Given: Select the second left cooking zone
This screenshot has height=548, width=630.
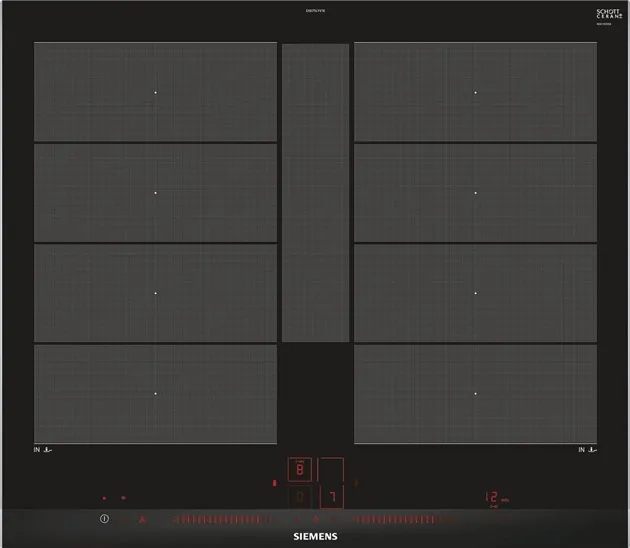Looking at the screenshot, I should coord(155,193).
